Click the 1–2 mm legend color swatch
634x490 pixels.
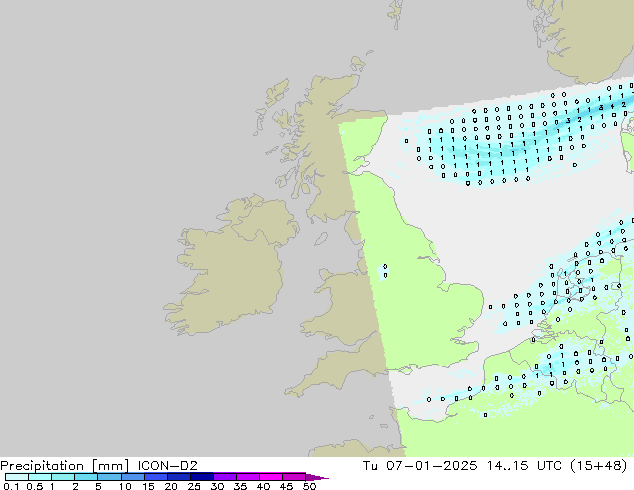point(63,477)
